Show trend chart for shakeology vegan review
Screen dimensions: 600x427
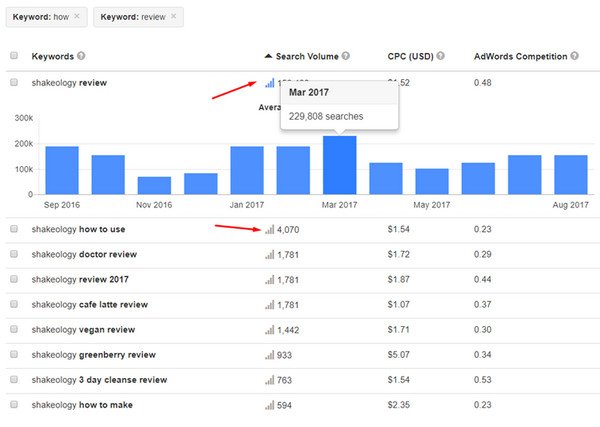point(270,330)
